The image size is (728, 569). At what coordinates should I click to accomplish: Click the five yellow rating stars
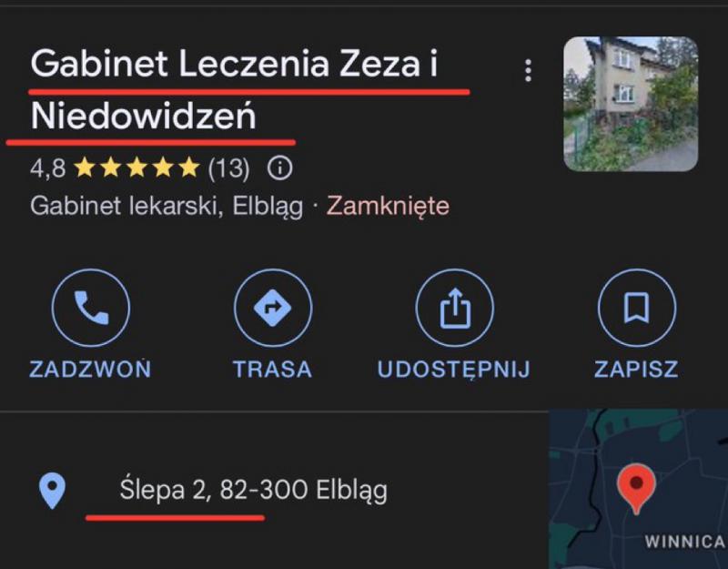[x=137, y=168]
